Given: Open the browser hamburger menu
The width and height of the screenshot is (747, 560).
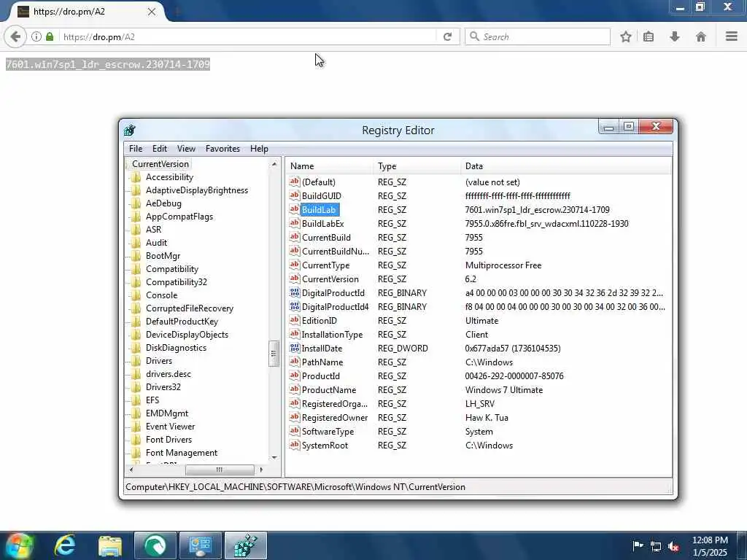Looking at the screenshot, I should [731, 36].
